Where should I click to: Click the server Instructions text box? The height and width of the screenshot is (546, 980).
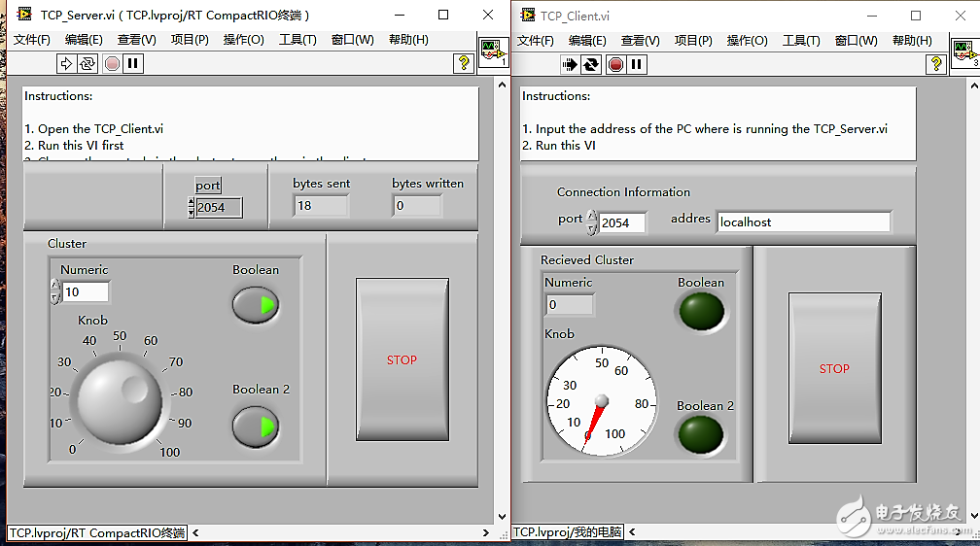(251, 123)
